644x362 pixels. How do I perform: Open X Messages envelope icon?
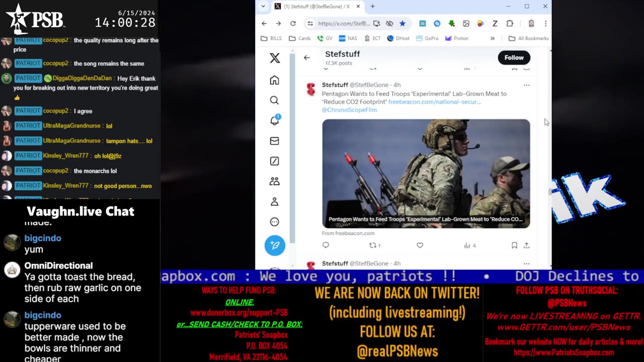[x=274, y=141]
